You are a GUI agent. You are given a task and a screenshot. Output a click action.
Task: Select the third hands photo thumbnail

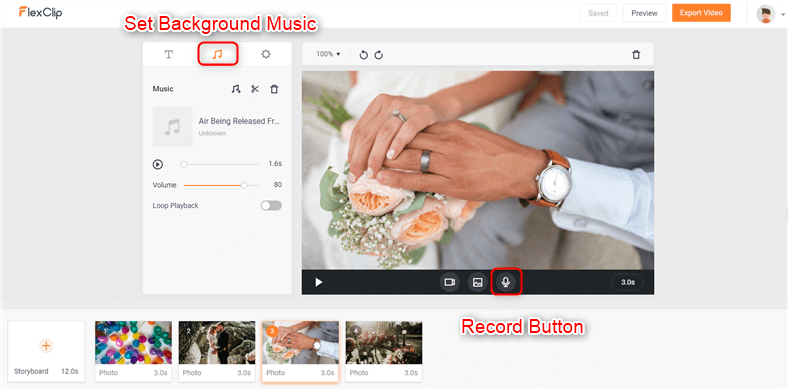pos(301,343)
